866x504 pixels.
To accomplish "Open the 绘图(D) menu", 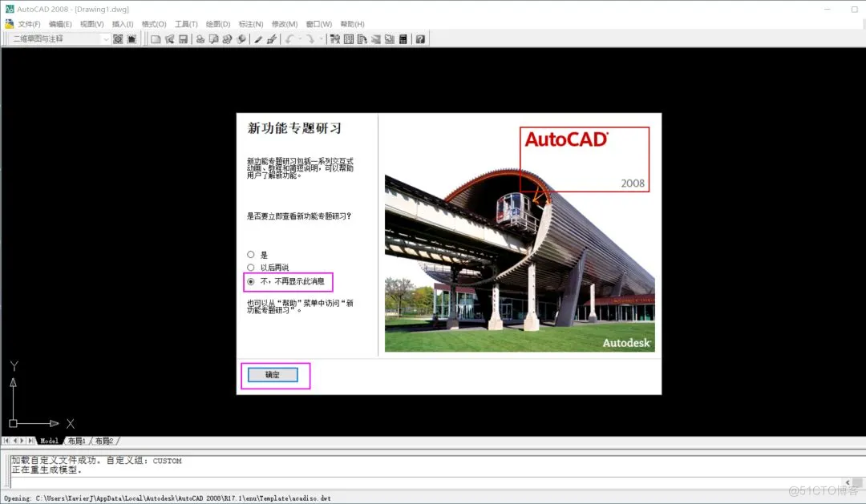I will pyautogui.click(x=217, y=24).
